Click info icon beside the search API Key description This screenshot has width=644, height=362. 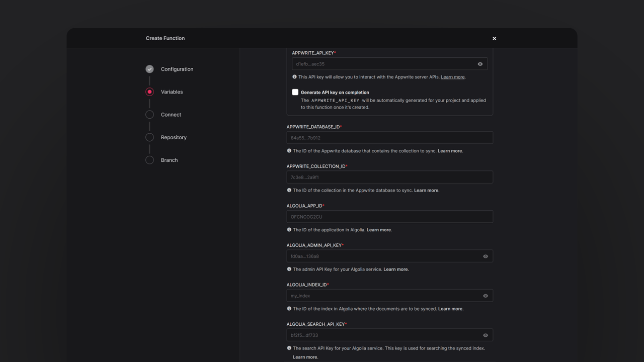pyautogui.click(x=289, y=348)
